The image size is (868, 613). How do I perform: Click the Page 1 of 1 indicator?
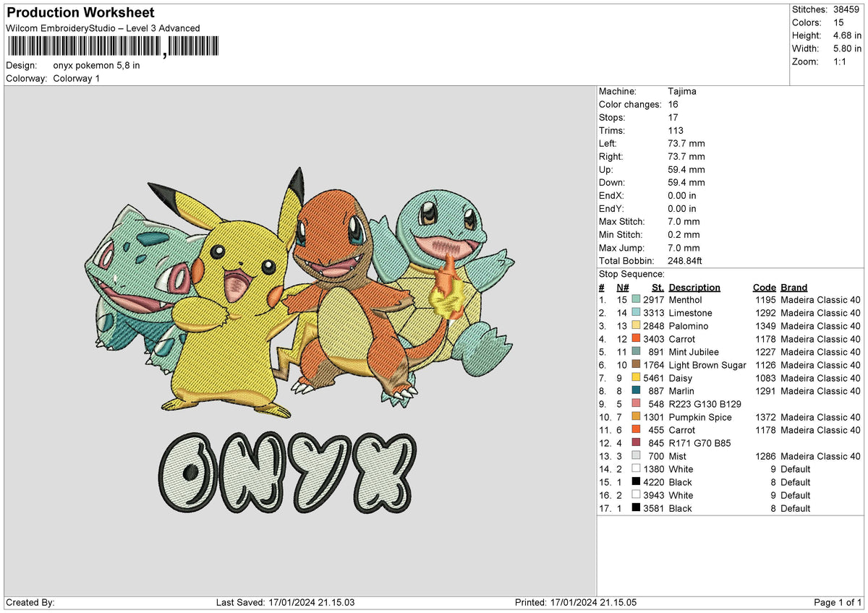click(x=838, y=602)
